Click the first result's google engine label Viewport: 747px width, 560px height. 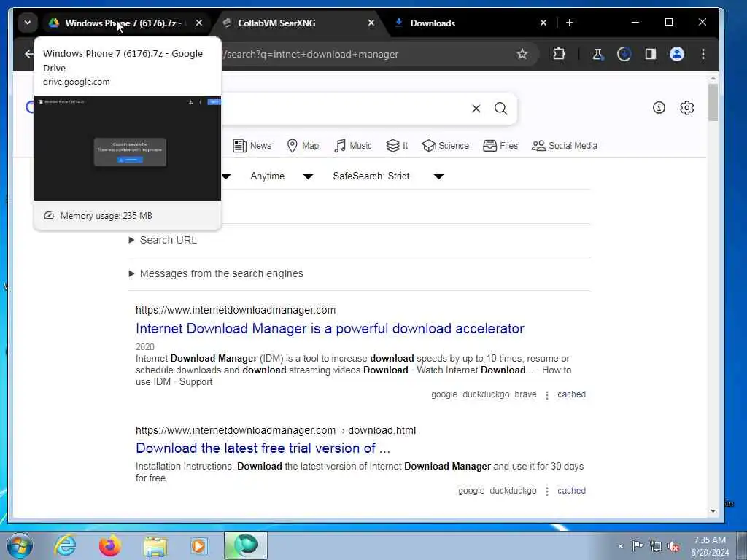tap(444, 394)
